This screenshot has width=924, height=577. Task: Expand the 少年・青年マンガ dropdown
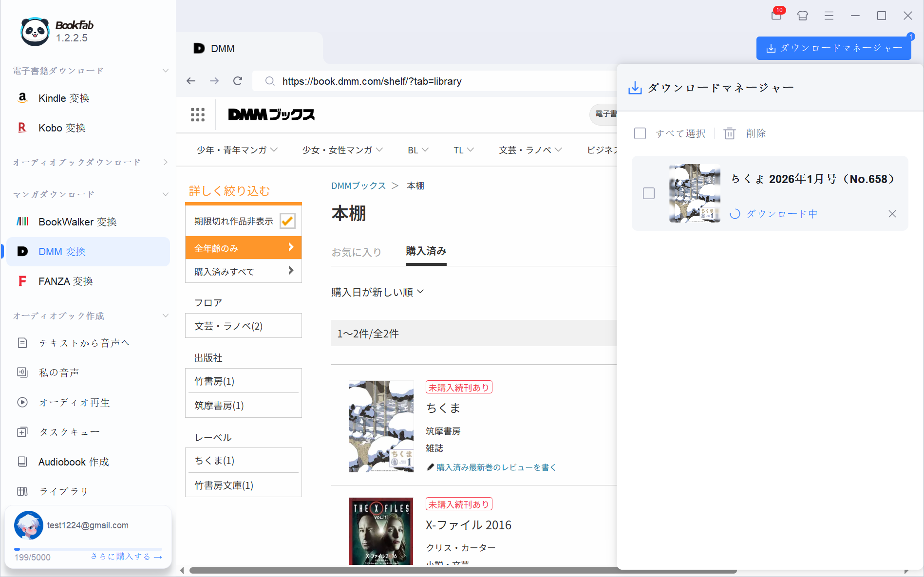237,149
